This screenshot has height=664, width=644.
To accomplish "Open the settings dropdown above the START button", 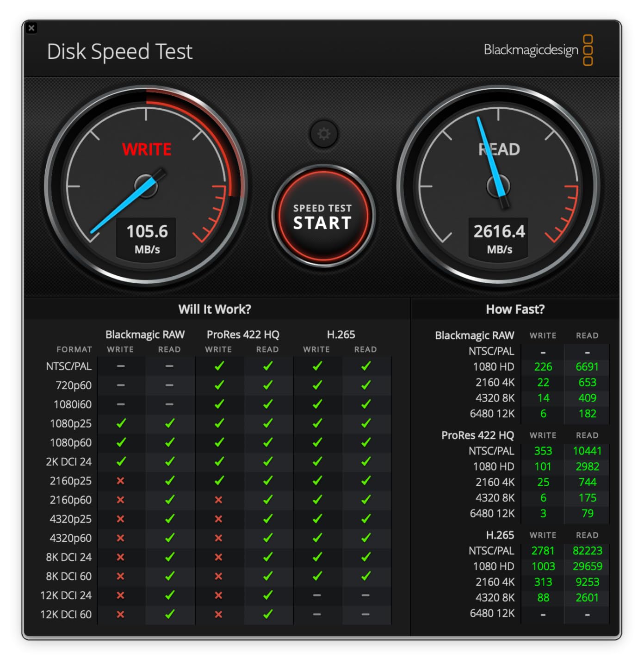I will coord(324,134).
